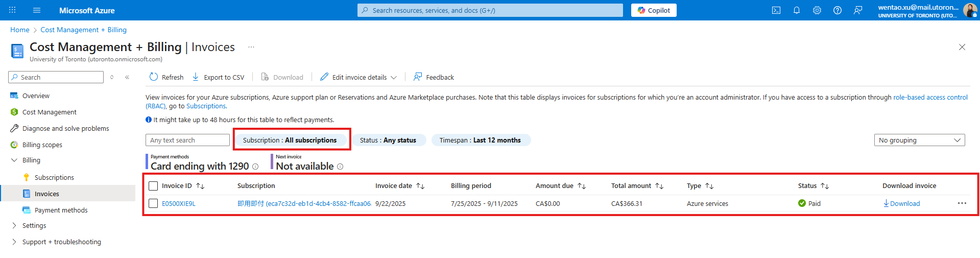The width and height of the screenshot is (980, 258).
Task: Click the CA$366.31 total amount
Action: pyautogui.click(x=627, y=203)
